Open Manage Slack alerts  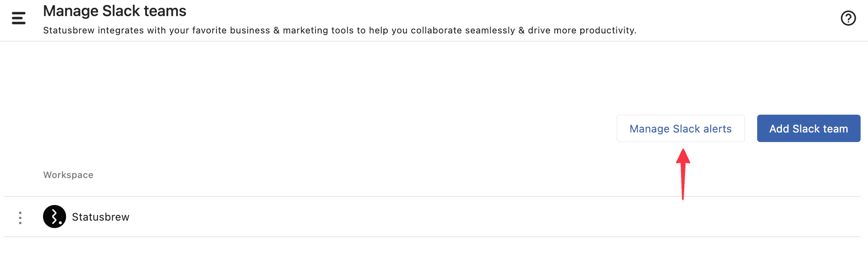(680, 129)
